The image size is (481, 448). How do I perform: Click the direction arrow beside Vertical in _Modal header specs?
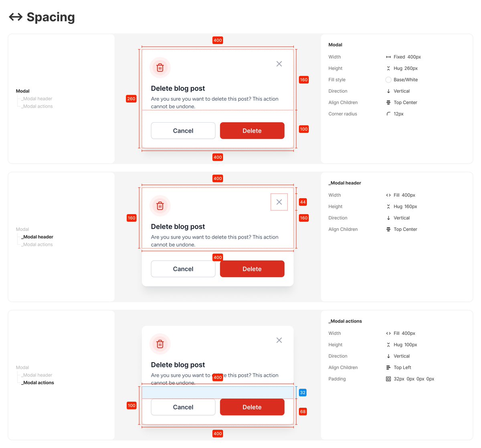point(388,218)
